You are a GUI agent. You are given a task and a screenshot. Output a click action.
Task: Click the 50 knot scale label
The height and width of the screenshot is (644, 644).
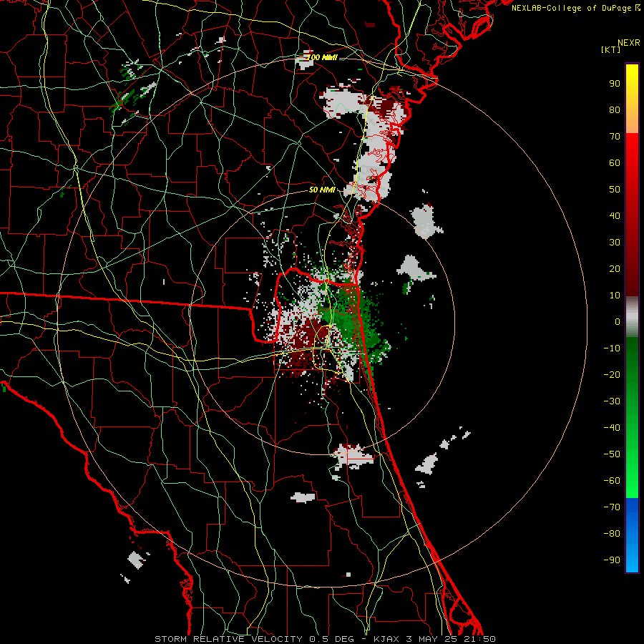(615, 190)
